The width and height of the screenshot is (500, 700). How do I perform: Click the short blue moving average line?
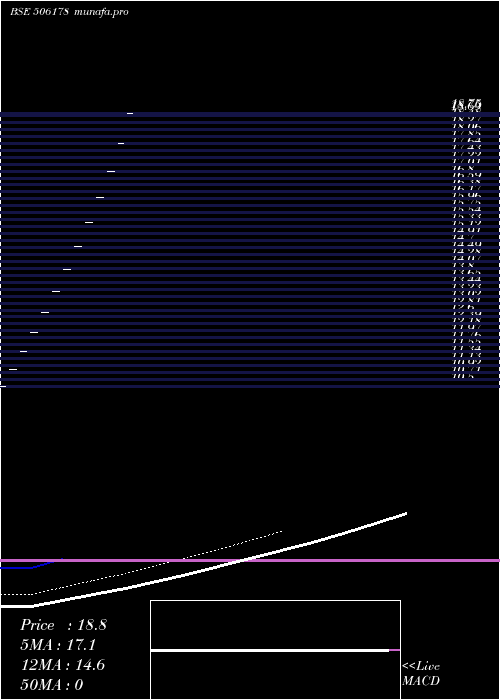[x=31, y=566]
